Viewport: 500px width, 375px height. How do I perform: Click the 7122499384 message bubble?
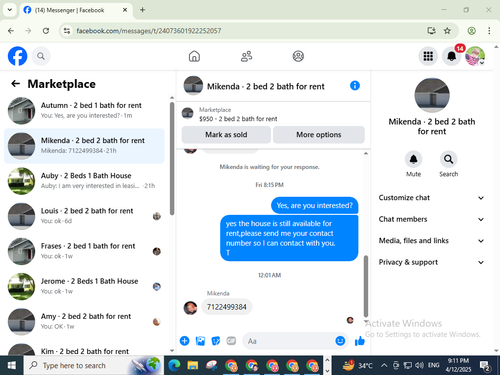pyautogui.click(x=227, y=307)
